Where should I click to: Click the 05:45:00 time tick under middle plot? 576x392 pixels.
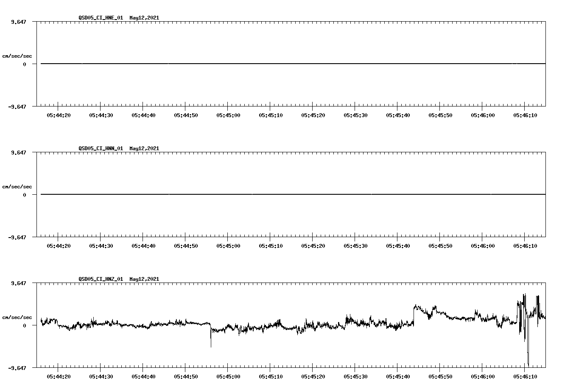(x=229, y=245)
